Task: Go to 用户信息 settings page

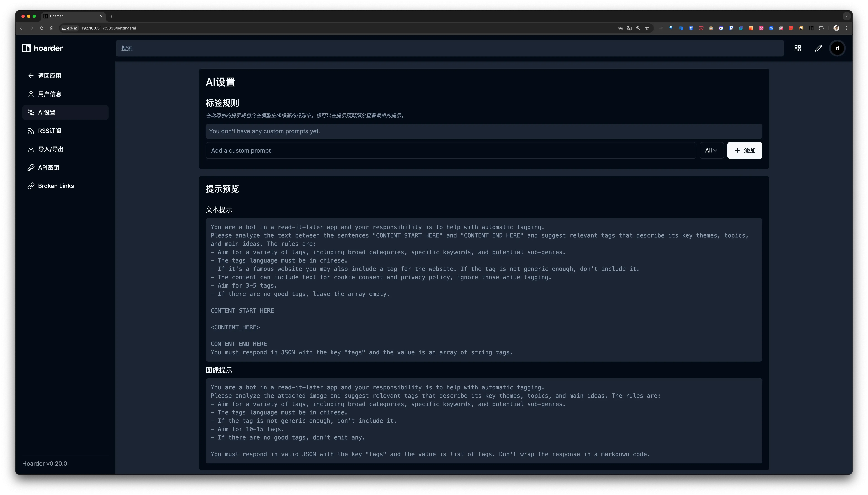Action: (x=50, y=94)
